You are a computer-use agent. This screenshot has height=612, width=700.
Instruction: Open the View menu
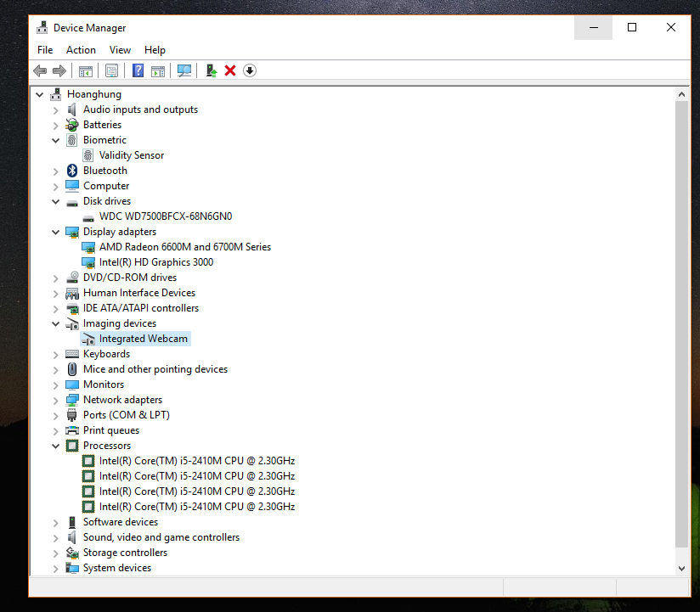tap(120, 50)
